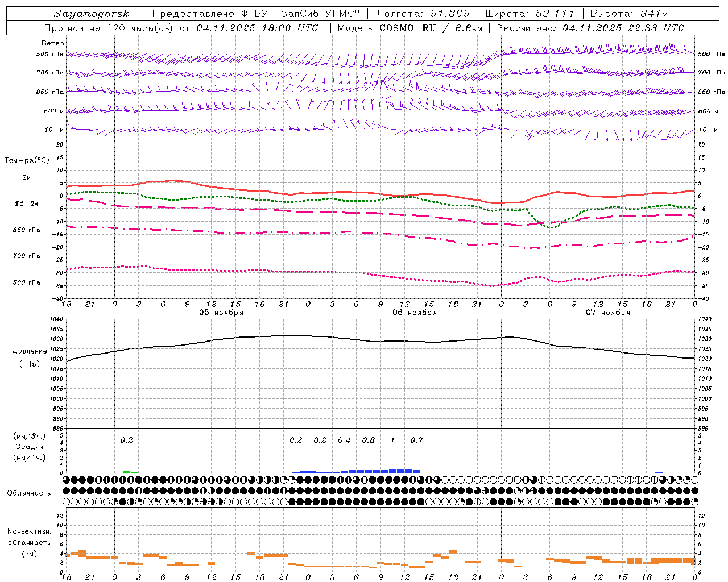728x582 pixels.
Task: Click the Высота: 341м value
Action: [x=628, y=14]
